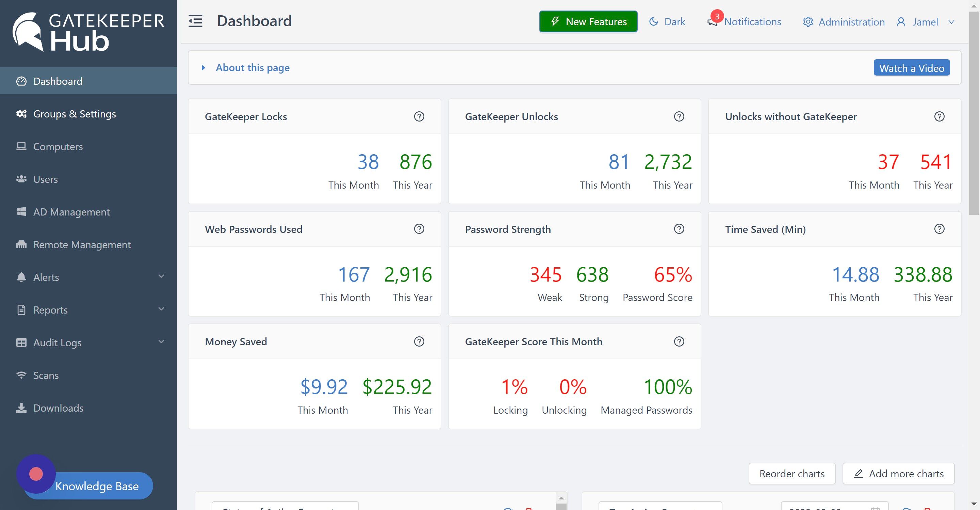Click the Downloads arrow icon in sidebar
The height and width of the screenshot is (510, 980).
pyautogui.click(x=21, y=408)
